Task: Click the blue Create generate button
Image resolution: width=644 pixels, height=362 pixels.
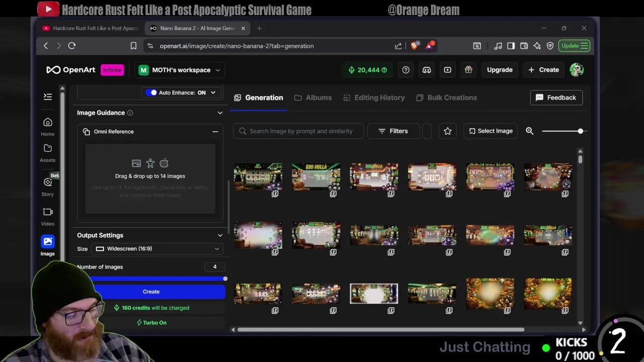Action: [x=151, y=292]
